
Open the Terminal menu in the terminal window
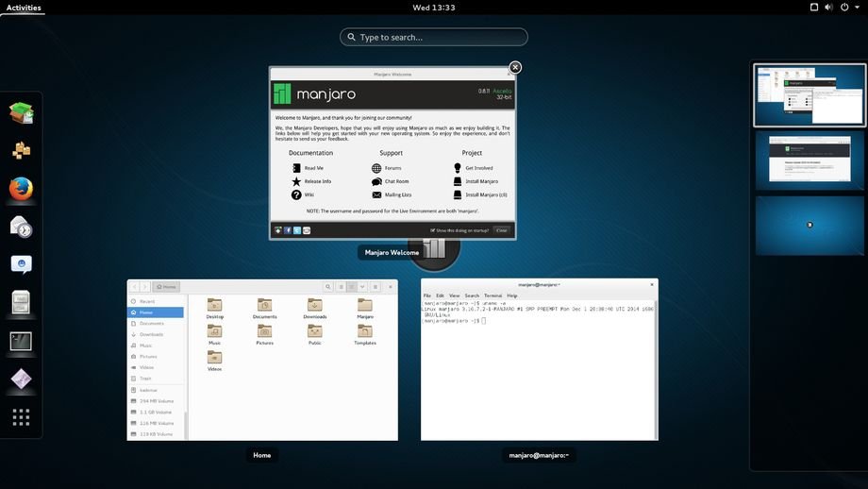[492, 295]
